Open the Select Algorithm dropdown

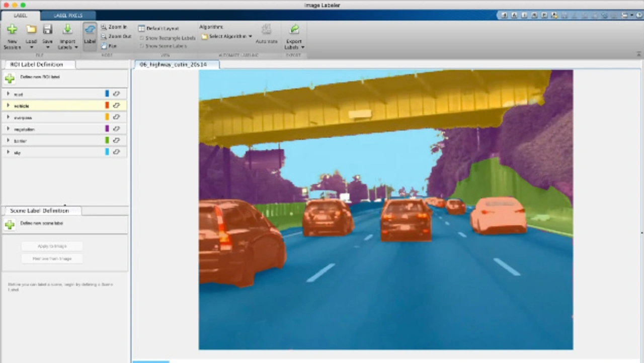(226, 37)
